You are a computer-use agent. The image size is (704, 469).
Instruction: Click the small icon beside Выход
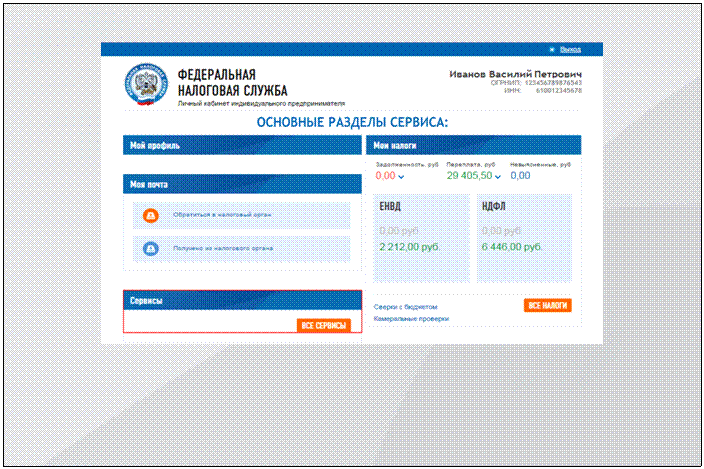pos(553,49)
